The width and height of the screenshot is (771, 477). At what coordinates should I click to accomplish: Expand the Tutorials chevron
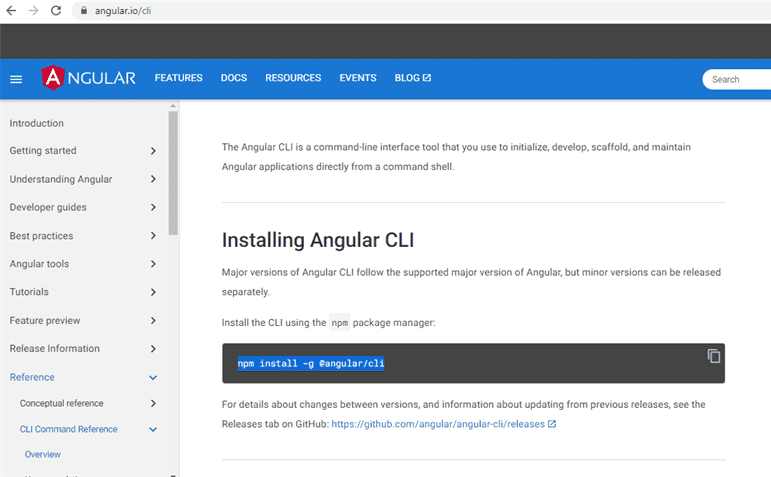tap(153, 292)
